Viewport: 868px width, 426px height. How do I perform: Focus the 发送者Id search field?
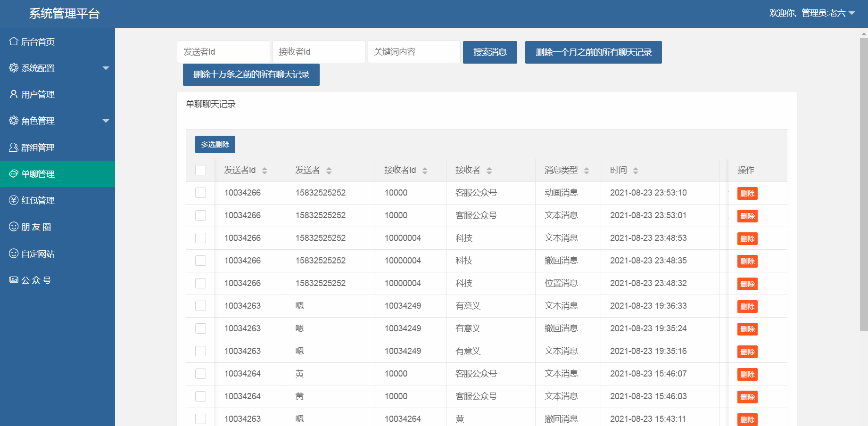click(x=223, y=52)
